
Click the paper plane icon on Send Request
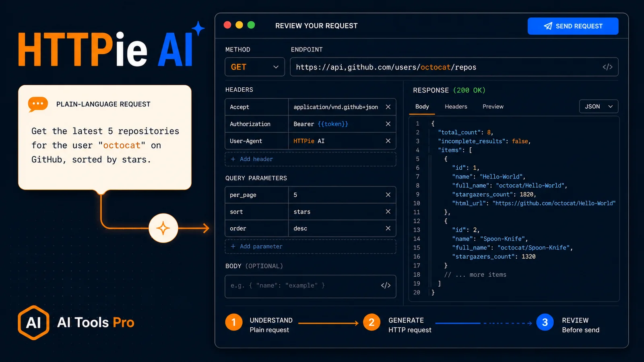point(548,26)
